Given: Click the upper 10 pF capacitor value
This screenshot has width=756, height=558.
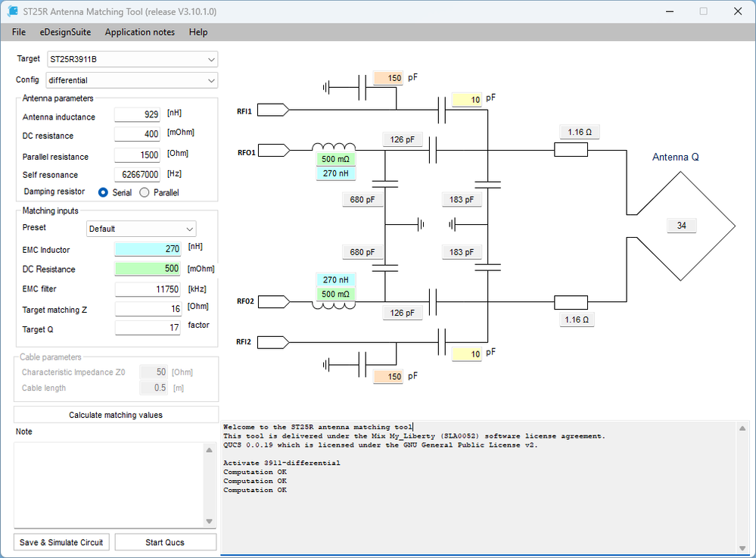Looking at the screenshot, I should tap(467, 99).
